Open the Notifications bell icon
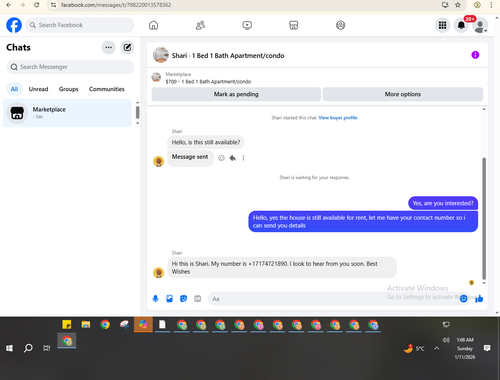500x380 pixels. pyautogui.click(x=461, y=25)
